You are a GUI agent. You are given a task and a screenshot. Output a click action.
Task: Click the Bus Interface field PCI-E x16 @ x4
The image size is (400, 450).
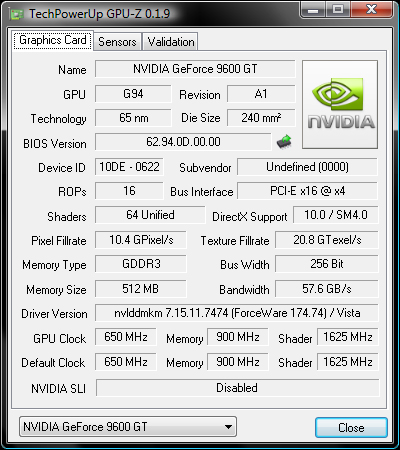coord(307,191)
